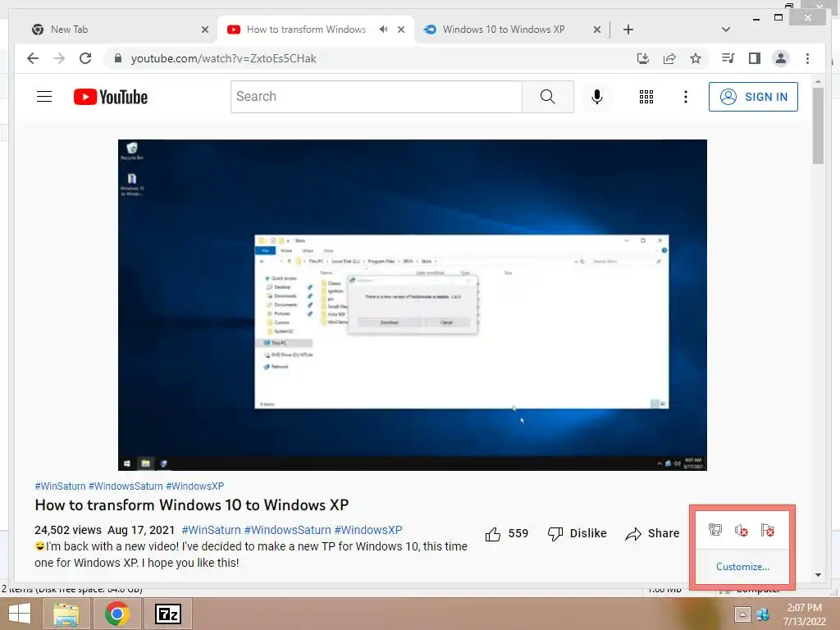Click the Chrome taskbar icon

(117, 614)
